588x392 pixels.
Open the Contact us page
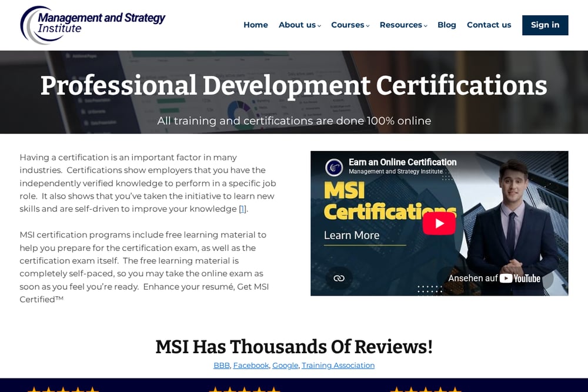click(489, 25)
